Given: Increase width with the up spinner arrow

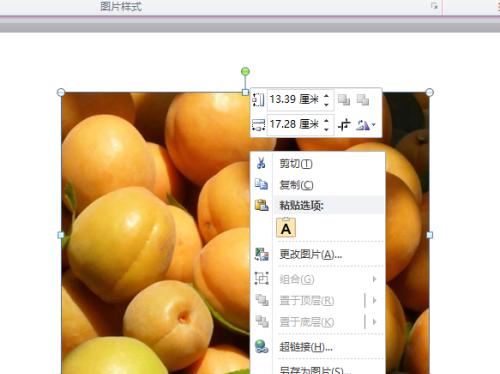Looking at the screenshot, I should 327,120.
